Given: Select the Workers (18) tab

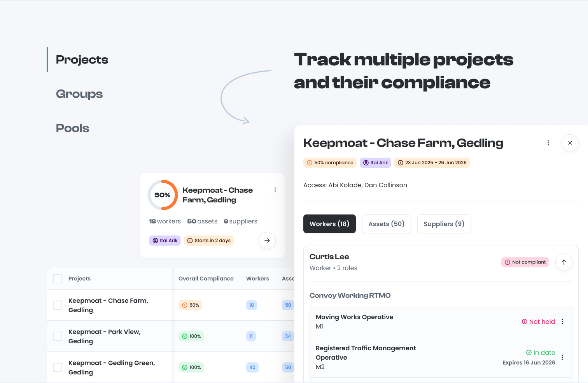Looking at the screenshot, I should [329, 224].
